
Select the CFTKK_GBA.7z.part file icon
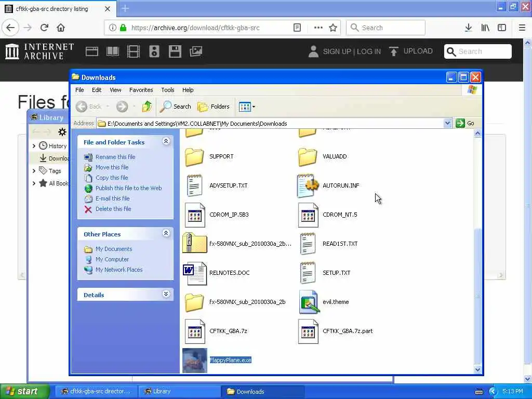pyautogui.click(x=308, y=331)
